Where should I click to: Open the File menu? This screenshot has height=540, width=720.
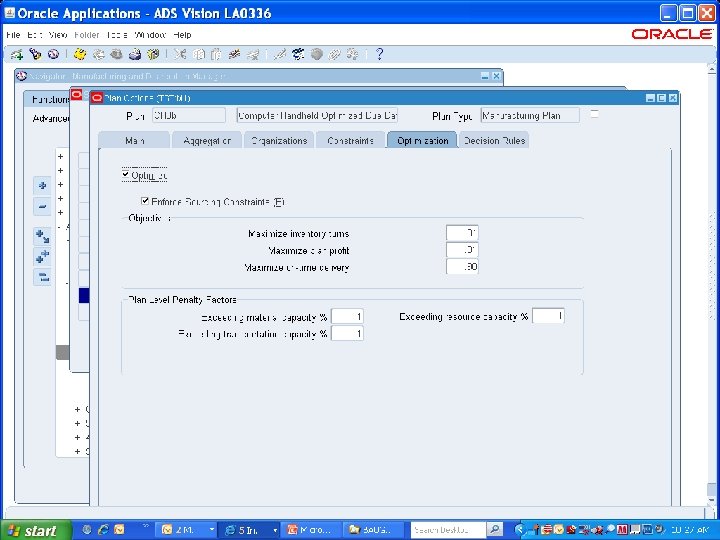tap(13, 35)
